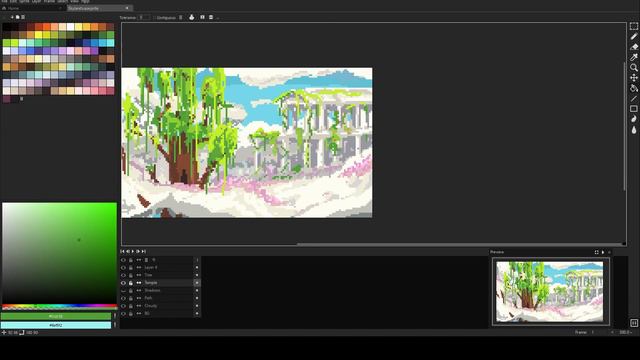The height and width of the screenshot is (360, 640).
Task: Click the horizontal canvas scrollbar
Action: tap(459, 244)
